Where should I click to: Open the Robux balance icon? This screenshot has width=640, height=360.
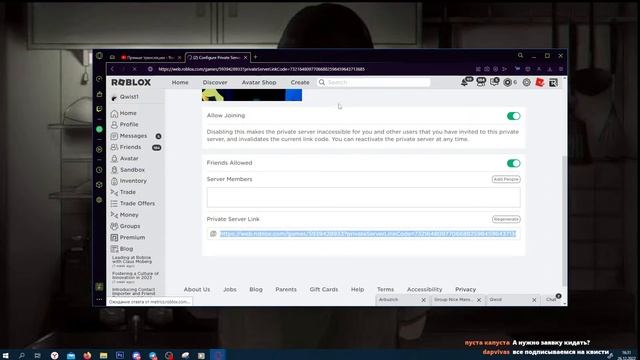point(507,82)
